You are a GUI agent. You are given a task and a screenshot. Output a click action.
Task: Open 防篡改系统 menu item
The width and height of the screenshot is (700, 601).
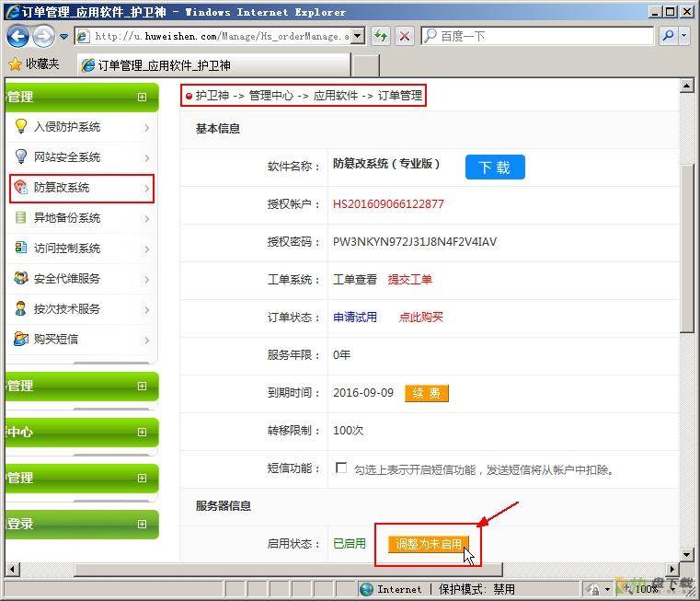pyautogui.click(x=62, y=188)
